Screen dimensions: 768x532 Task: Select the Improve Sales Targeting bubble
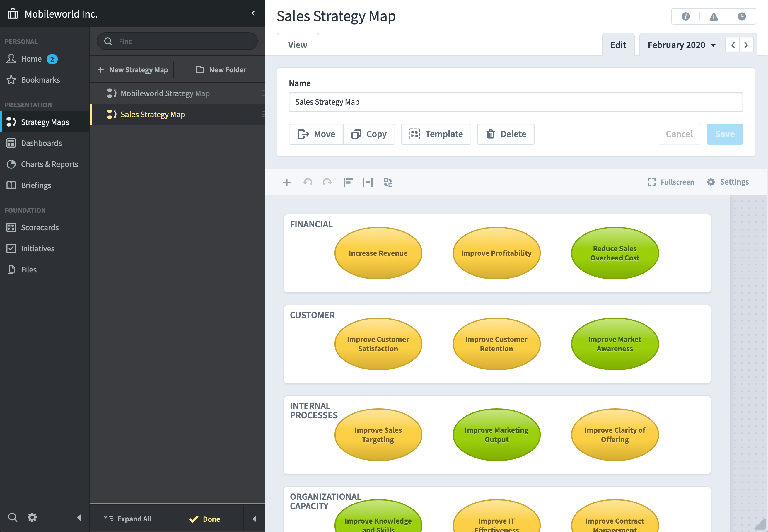[378, 435]
